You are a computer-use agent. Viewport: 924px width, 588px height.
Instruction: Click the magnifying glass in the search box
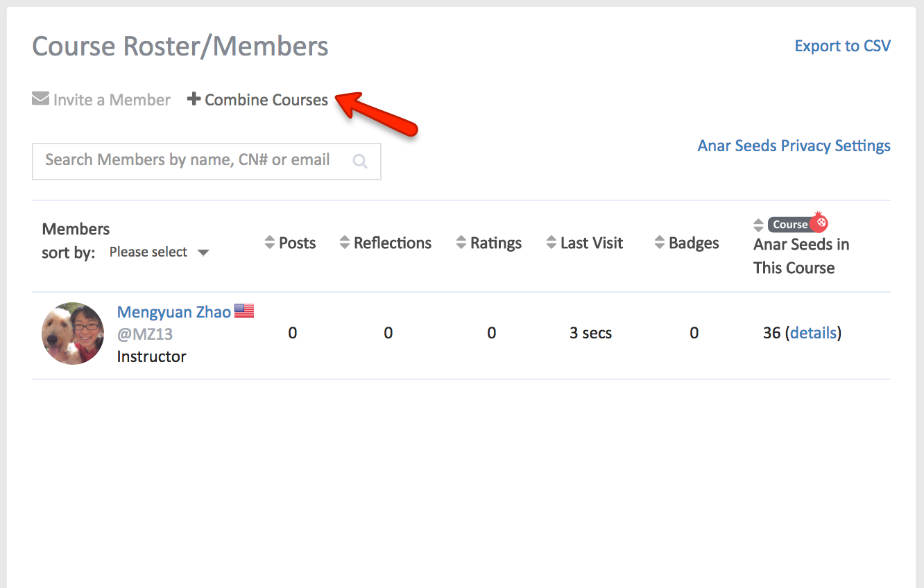click(x=360, y=160)
